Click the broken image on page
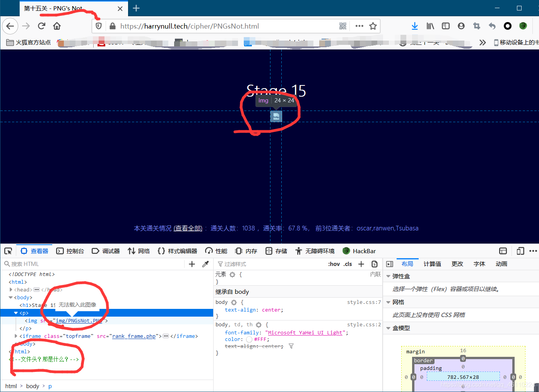Viewport: 539px width, 392px height. 276,116
